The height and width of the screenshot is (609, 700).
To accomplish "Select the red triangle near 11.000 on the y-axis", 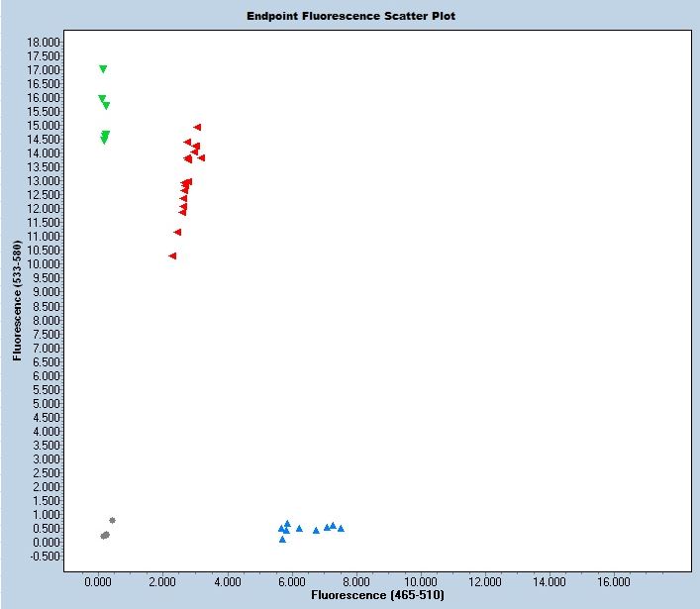I will [177, 232].
